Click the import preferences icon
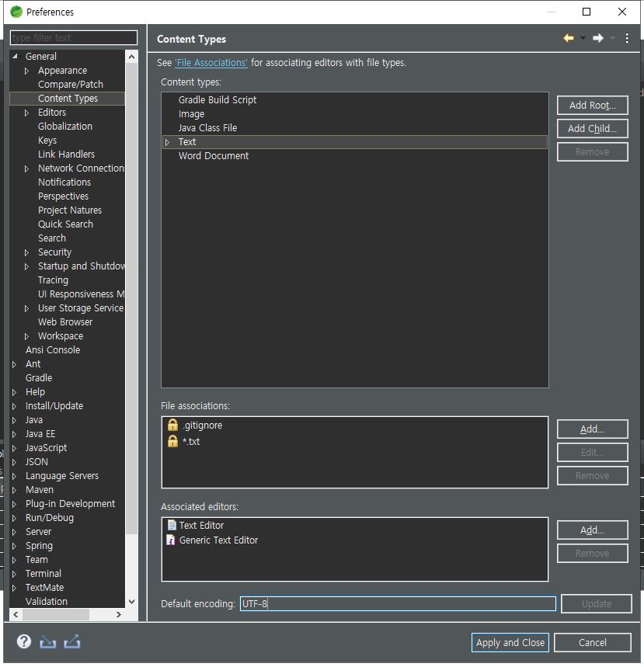 click(x=48, y=641)
